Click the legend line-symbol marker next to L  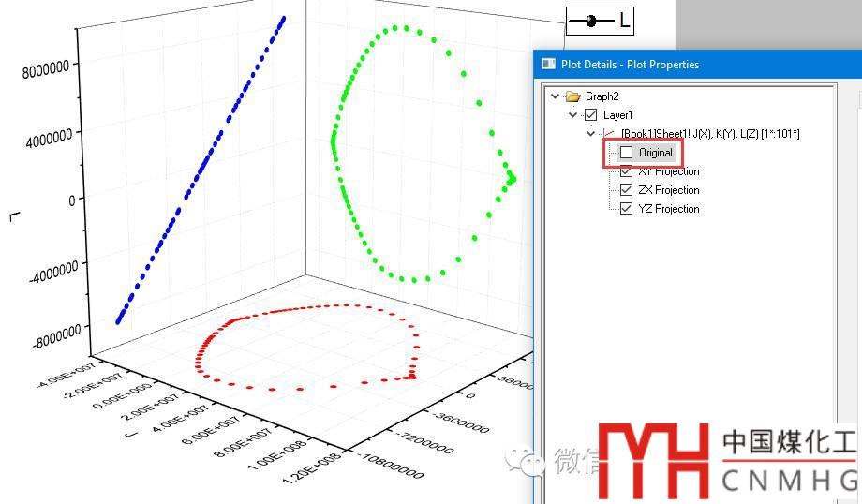[x=592, y=21]
